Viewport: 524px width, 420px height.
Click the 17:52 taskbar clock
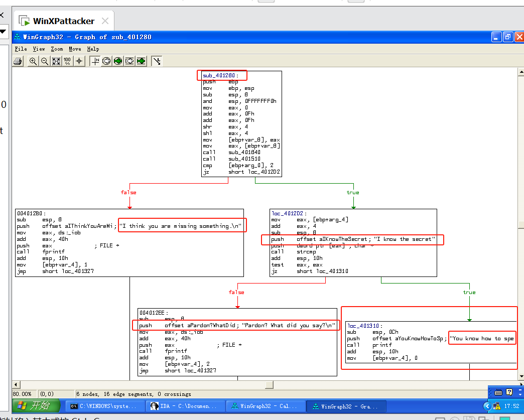(511, 406)
